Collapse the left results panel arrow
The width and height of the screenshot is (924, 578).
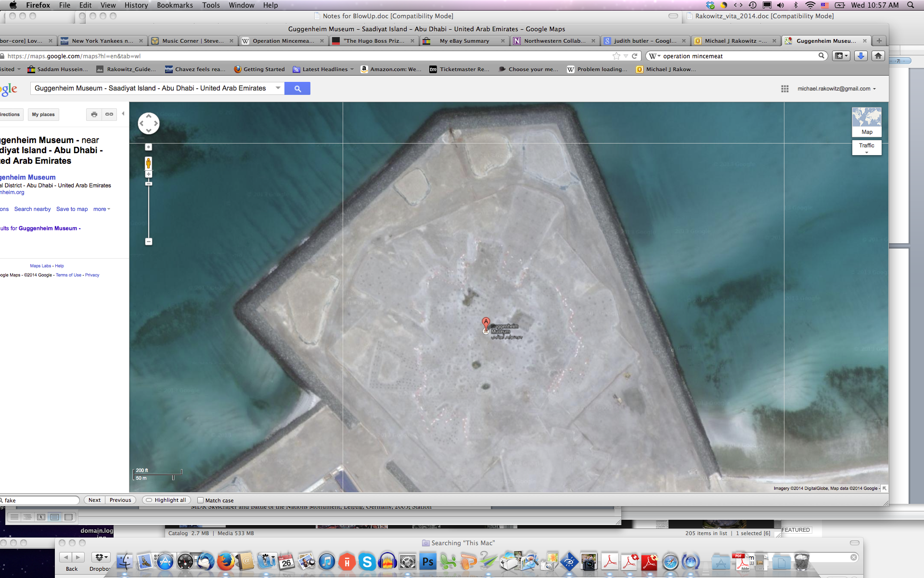point(123,114)
